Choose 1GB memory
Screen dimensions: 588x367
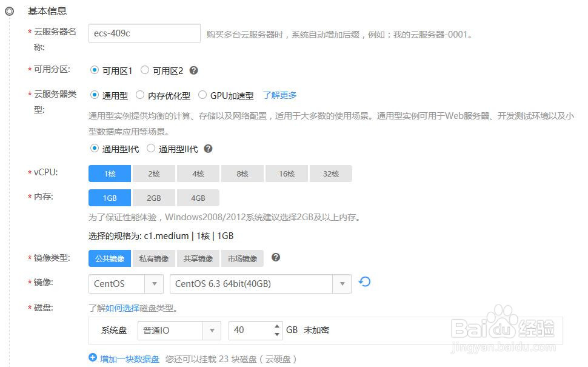click(x=110, y=198)
